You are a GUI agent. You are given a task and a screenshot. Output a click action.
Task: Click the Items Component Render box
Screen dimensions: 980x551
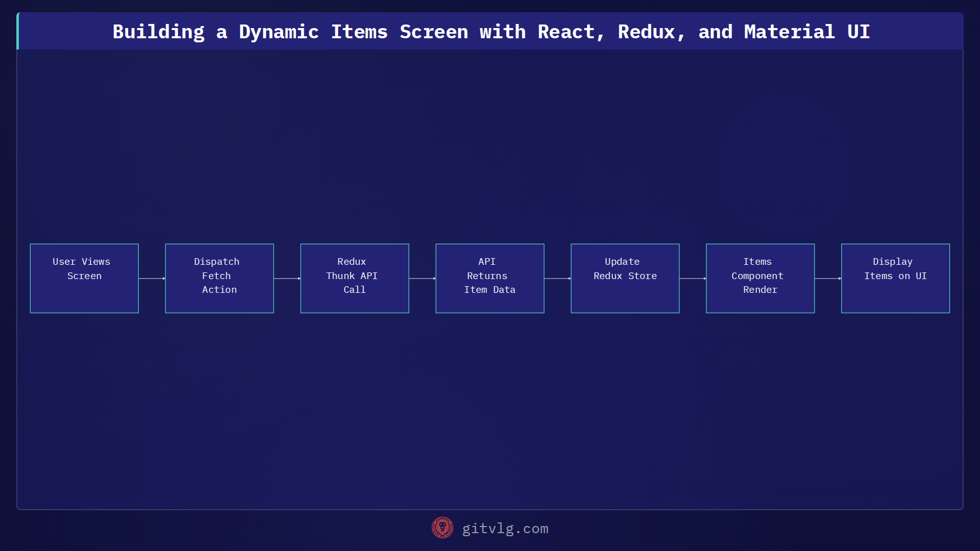761,279
